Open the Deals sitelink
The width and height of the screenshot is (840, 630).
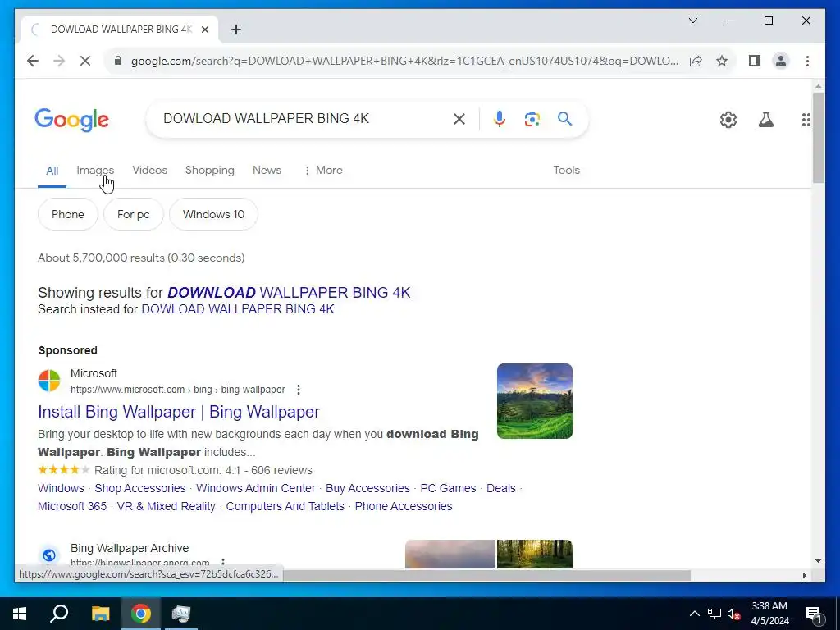click(x=501, y=488)
